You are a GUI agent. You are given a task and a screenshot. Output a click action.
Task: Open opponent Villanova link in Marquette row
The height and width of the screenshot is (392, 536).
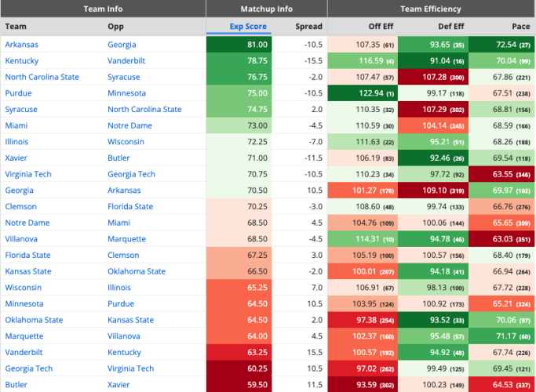(124, 336)
